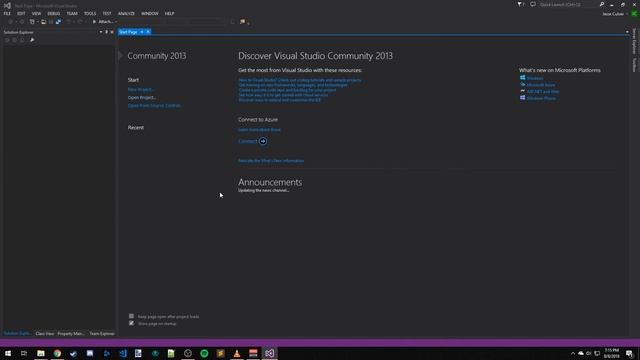Image resolution: width=640 pixels, height=360 pixels.
Task: Switch to the Property Manager tab
Action: 71,334
